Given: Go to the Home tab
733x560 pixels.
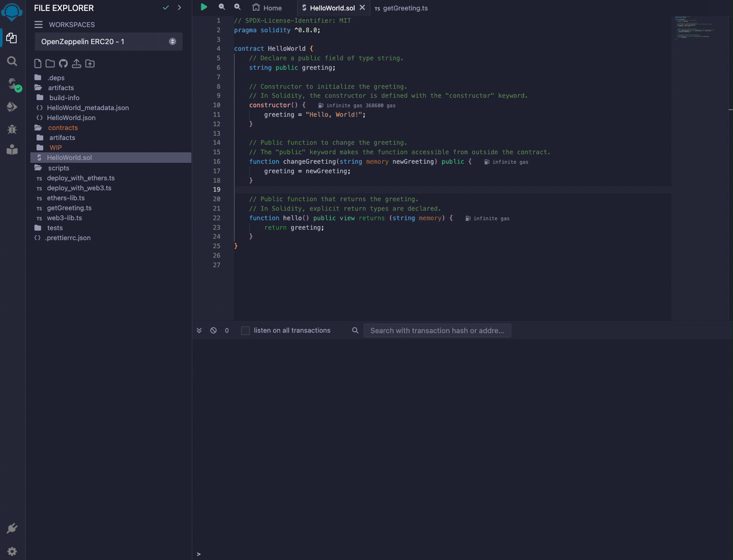Looking at the screenshot, I should tap(268, 8).
